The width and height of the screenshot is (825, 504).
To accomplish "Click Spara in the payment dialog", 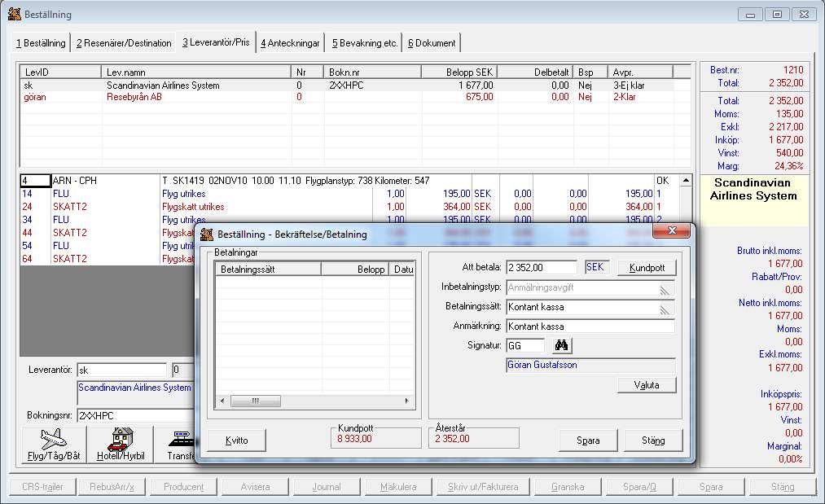I will (588, 440).
